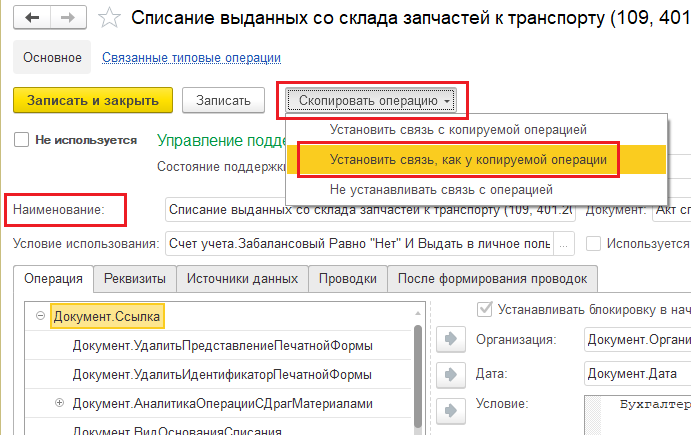Expand Документ.АналитикаОперацииСДрагМатериалами node
The image size is (691, 435).
coord(59,402)
